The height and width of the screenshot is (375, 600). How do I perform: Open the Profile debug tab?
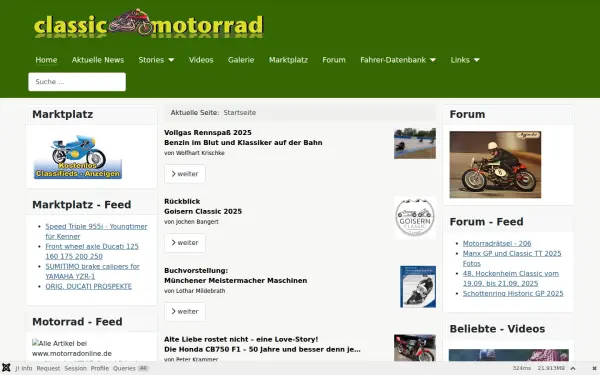coord(99,368)
